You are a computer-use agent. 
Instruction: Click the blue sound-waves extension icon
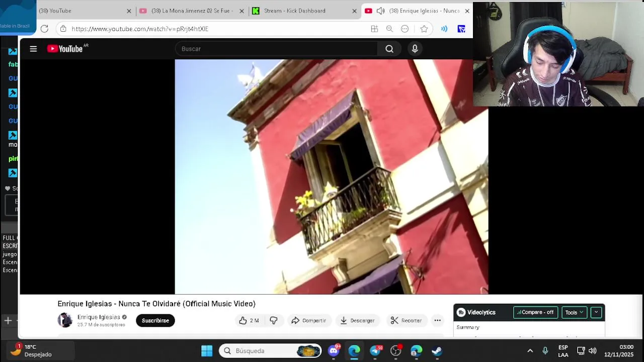pyautogui.click(x=444, y=29)
